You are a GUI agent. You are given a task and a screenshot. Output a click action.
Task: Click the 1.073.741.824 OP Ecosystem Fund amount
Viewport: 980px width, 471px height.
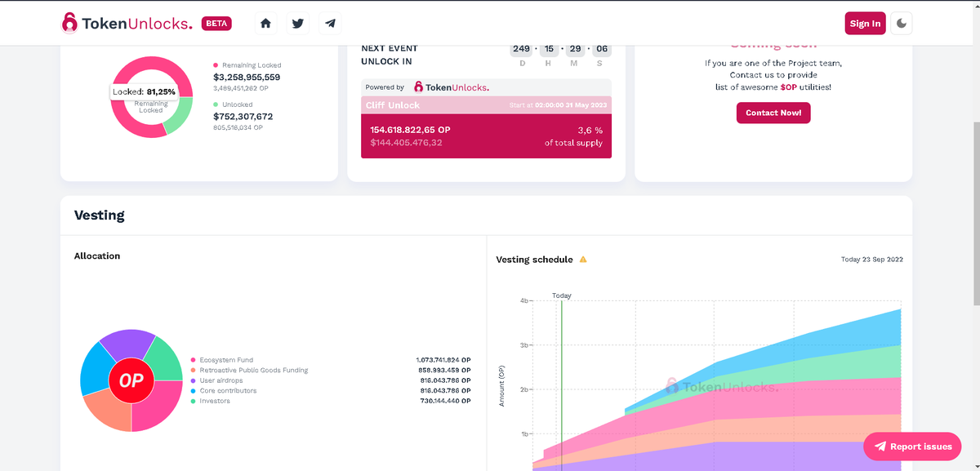coord(443,360)
